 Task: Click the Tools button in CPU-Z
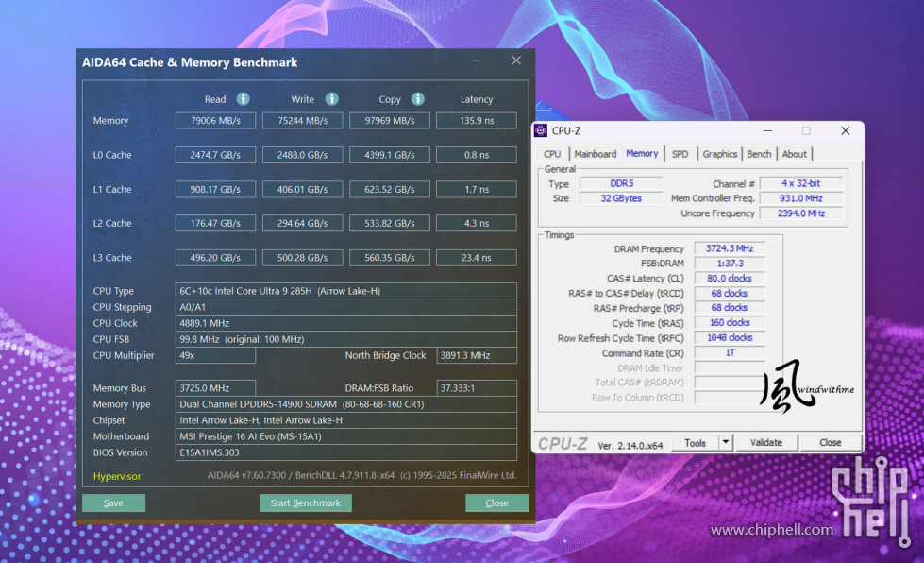point(696,442)
